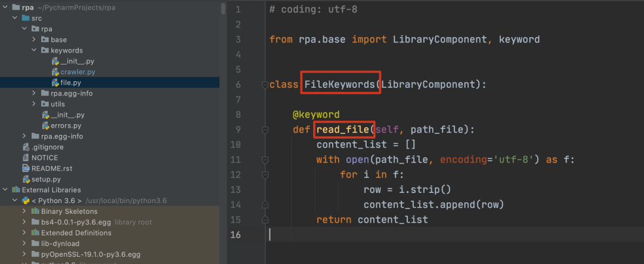Click the fold end marker at line 14
The height and width of the screenshot is (264, 644).
point(265,204)
